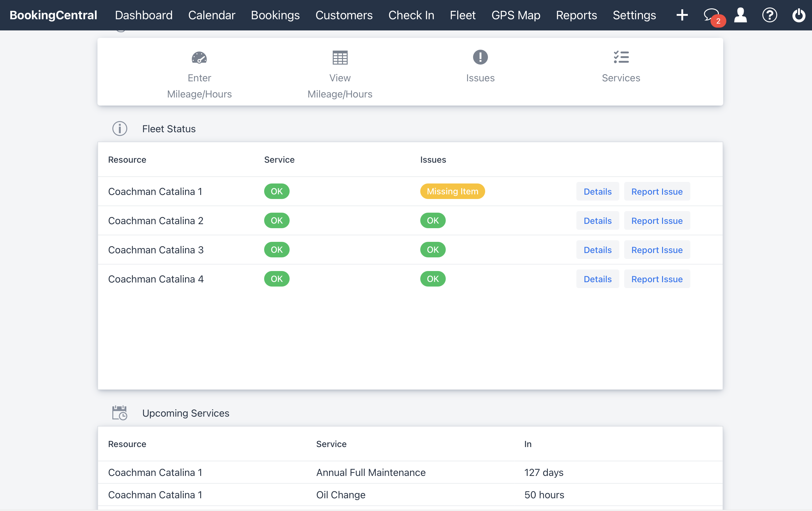Click the Fleet Status heading
This screenshot has height=511, width=812.
pos(169,129)
